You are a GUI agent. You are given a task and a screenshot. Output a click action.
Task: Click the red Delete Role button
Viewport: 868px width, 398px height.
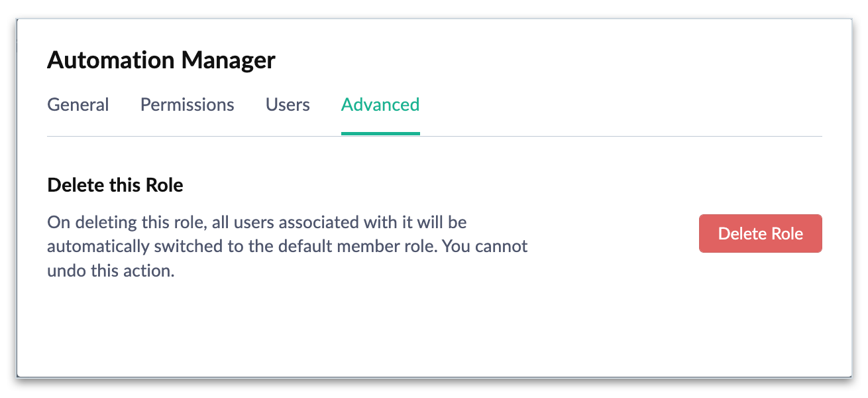(760, 233)
